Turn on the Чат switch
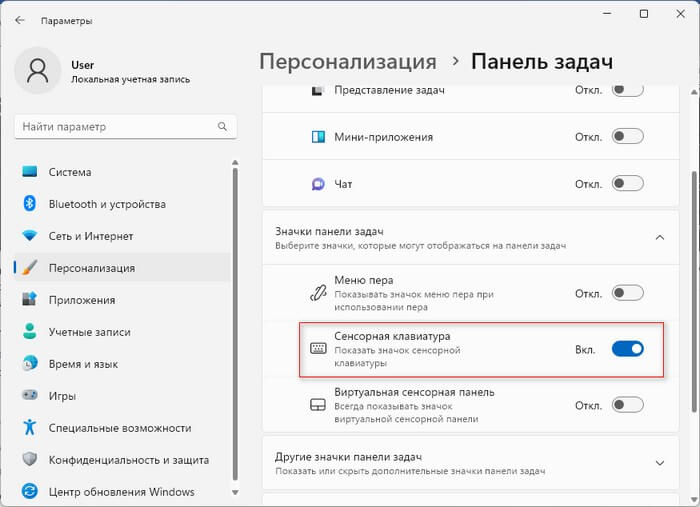 coord(628,183)
